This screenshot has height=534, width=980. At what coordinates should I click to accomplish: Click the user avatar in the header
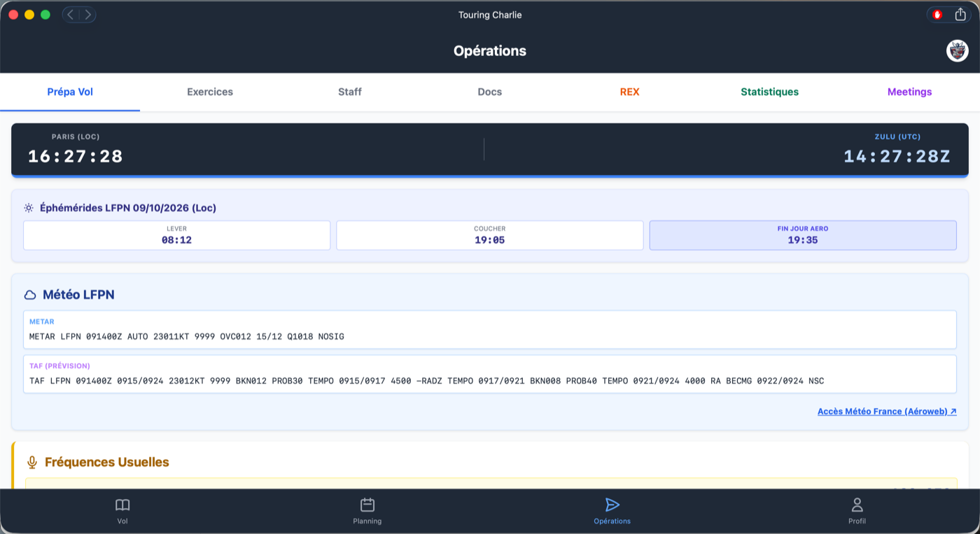tap(957, 50)
